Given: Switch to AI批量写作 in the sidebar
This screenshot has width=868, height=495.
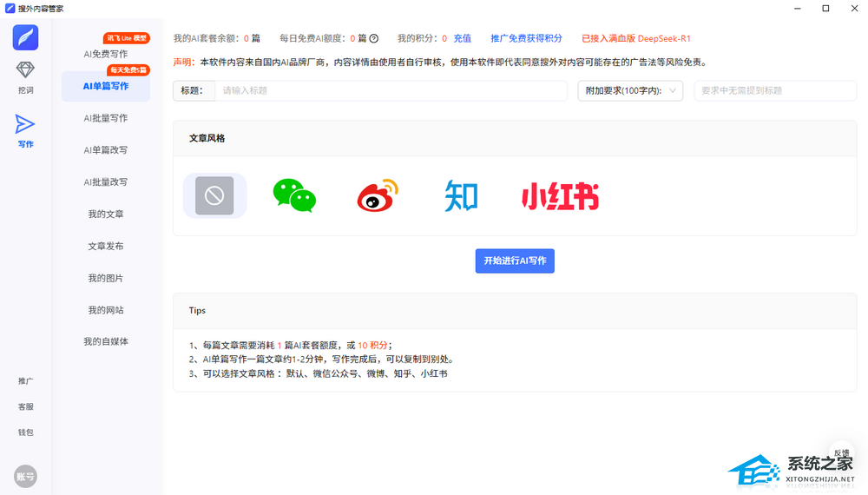Looking at the screenshot, I should click(106, 118).
